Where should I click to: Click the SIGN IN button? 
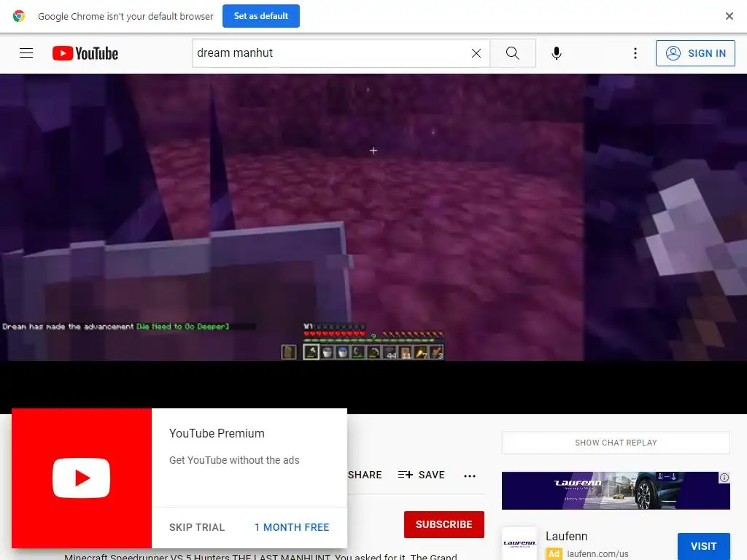[x=695, y=52]
